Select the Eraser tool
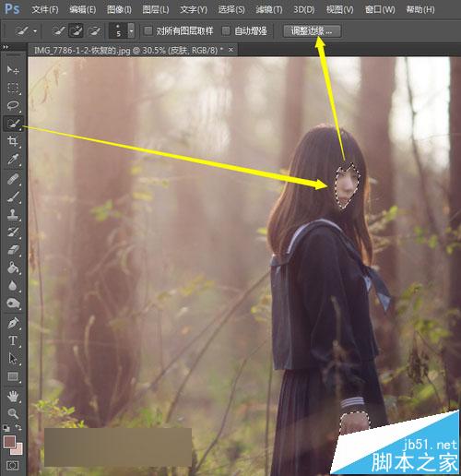 point(13,250)
